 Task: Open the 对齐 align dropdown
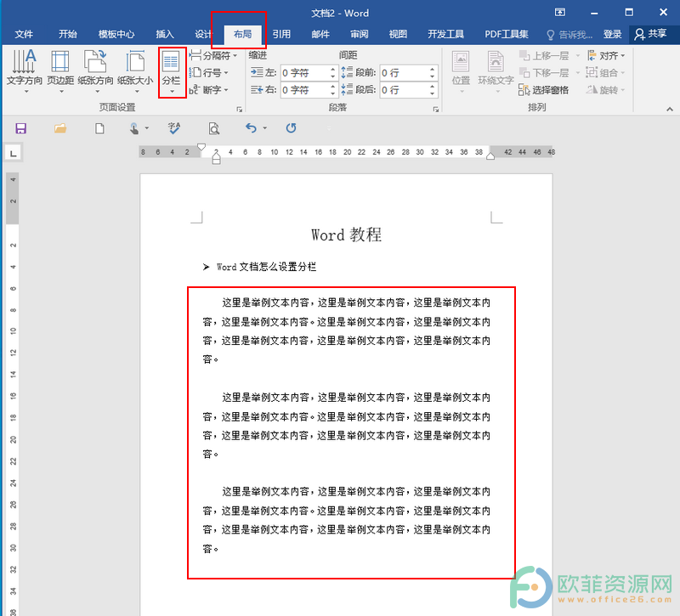click(606, 55)
